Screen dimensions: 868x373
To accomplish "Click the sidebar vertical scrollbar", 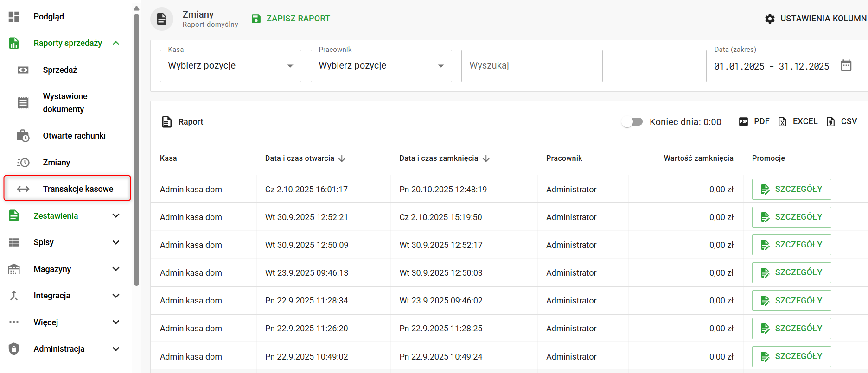I will click(x=136, y=148).
